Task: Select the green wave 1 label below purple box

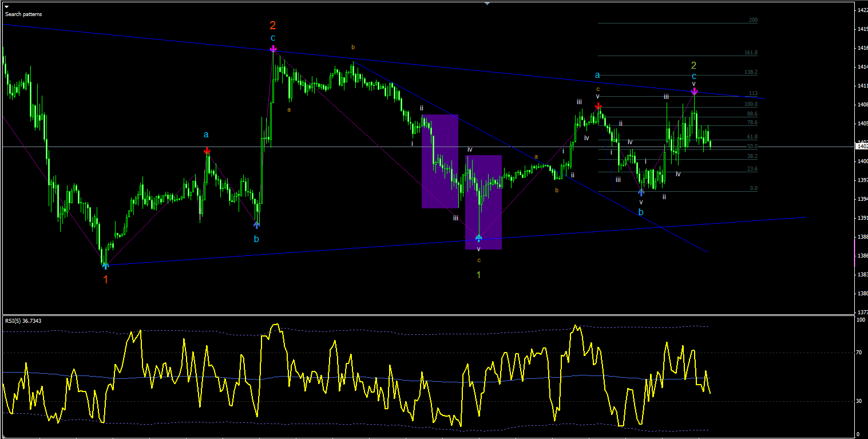Action: tap(479, 275)
